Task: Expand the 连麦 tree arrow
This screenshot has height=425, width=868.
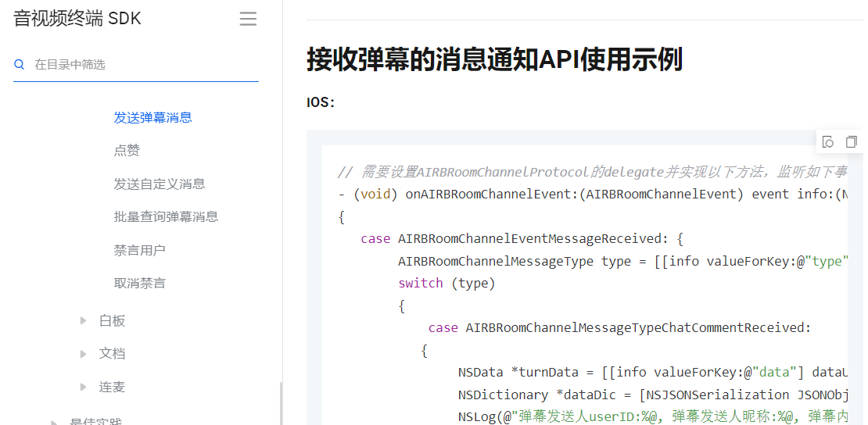Action: pyautogui.click(x=83, y=387)
